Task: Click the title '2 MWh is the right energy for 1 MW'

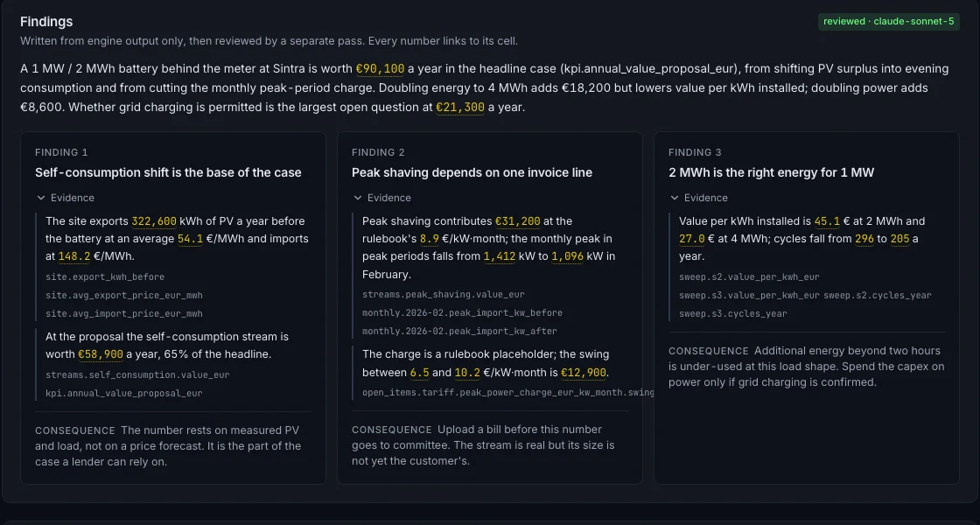Action: pos(773,172)
